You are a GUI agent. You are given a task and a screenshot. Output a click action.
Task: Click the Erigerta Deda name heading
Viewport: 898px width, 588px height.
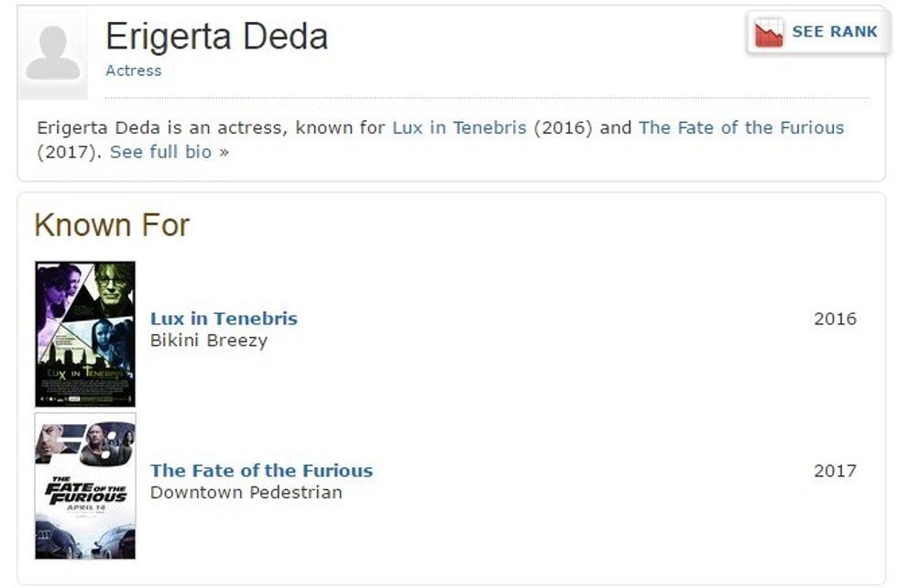(x=216, y=37)
